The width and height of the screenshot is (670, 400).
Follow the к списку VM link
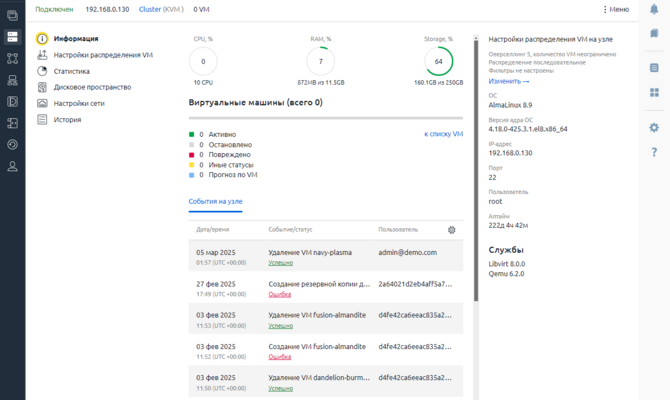[x=444, y=133]
